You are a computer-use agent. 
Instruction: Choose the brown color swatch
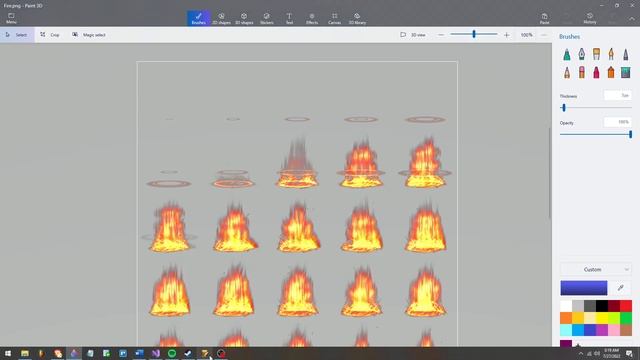(x=626, y=329)
